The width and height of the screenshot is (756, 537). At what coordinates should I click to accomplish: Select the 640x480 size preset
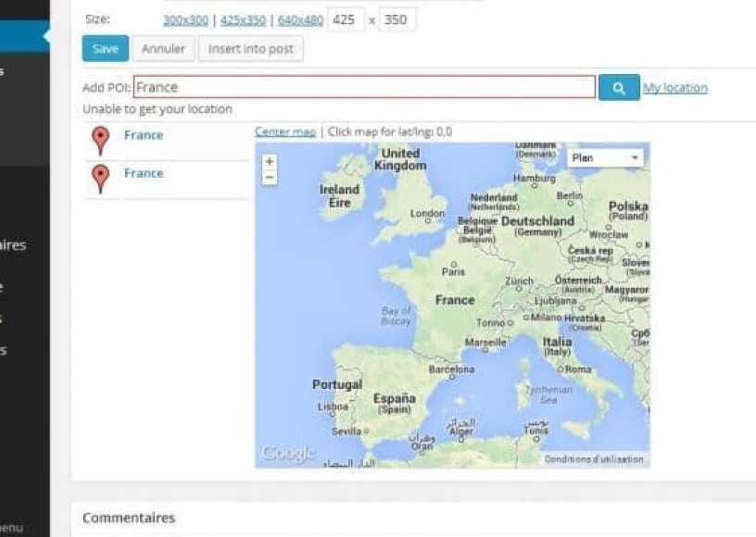click(x=300, y=20)
